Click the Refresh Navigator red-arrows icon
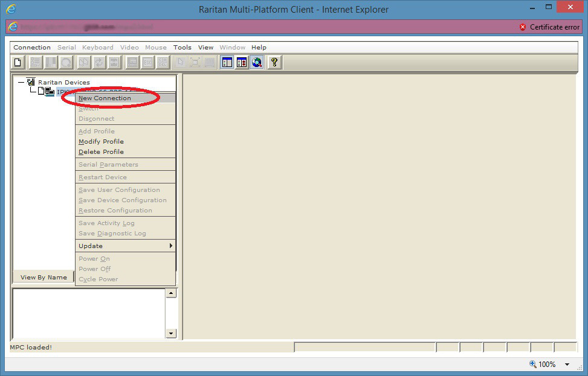This screenshot has height=376, width=588. pyautogui.click(x=242, y=62)
